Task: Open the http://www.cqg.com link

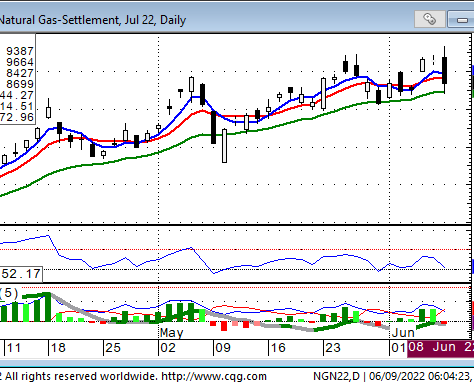Action: (214, 376)
